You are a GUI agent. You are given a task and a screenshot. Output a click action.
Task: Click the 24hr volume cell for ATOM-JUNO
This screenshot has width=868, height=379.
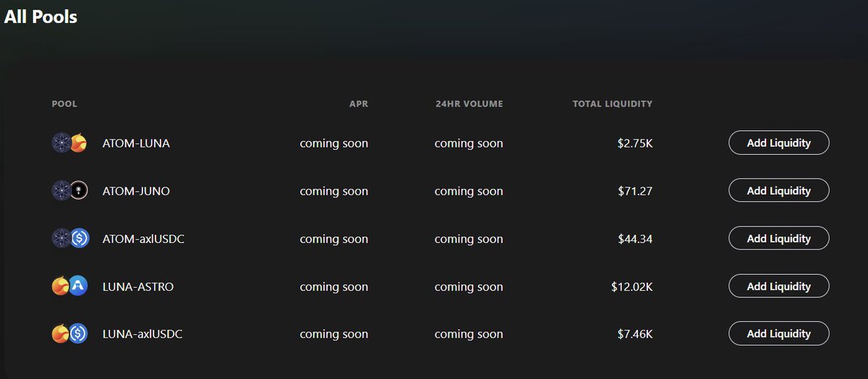click(469, 191)
